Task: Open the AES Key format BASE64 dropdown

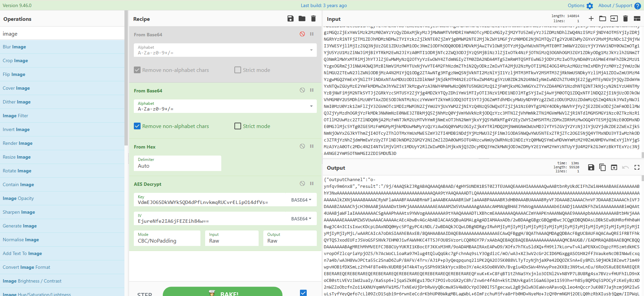Action: pos(301,200)
